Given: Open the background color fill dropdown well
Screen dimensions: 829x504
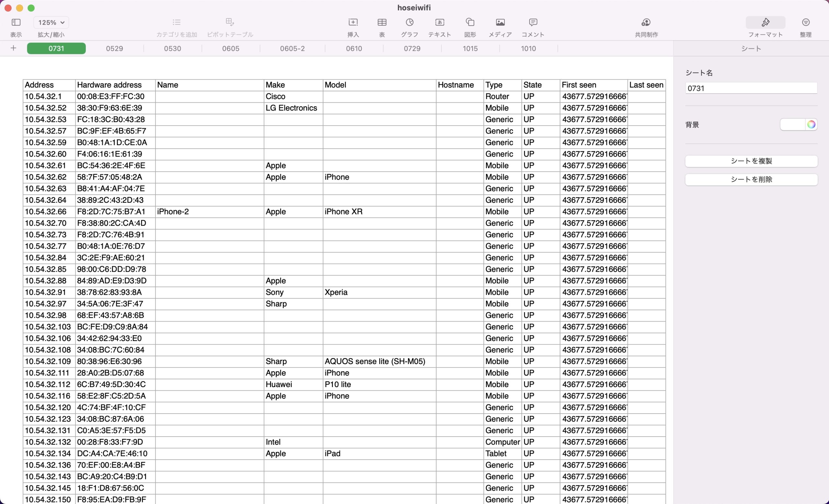Looking at the screenshot, I should tap(793, 124).
